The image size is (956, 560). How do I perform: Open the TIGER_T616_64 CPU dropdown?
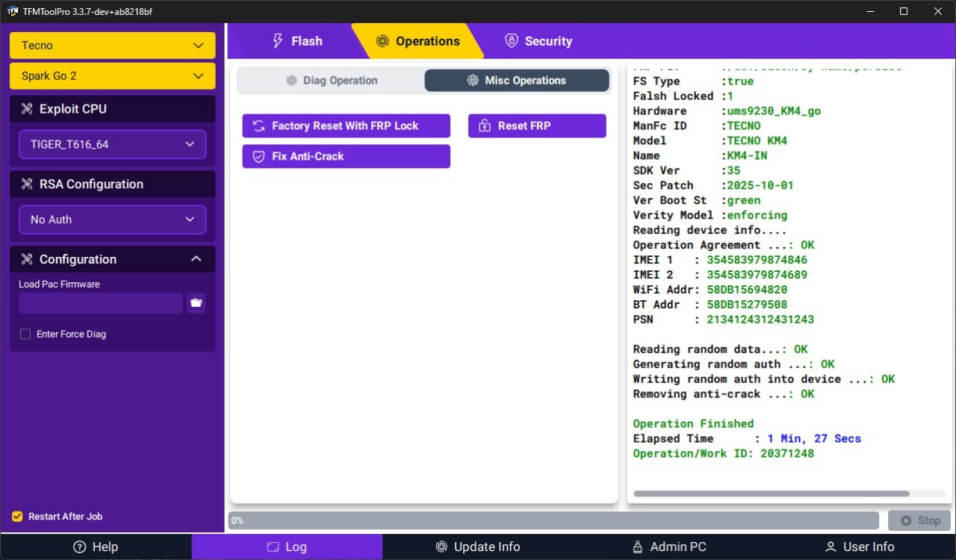(x=113, y=144)
